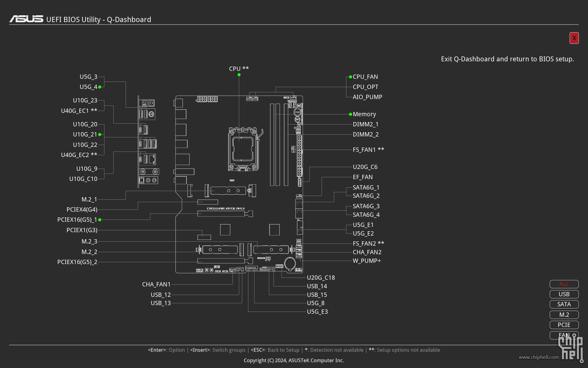Select the U10G_9 port label
Viewport: 588px width, 368px height.
87,169
